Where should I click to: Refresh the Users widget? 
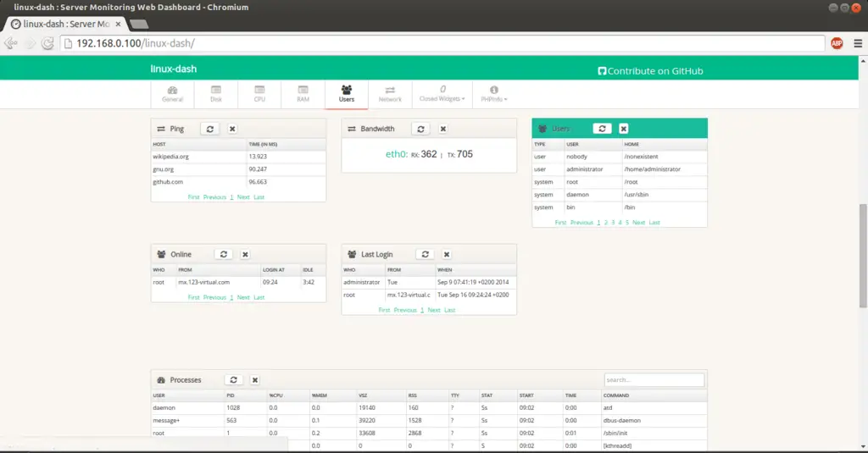pyautogui.click(x=602, y=129)
